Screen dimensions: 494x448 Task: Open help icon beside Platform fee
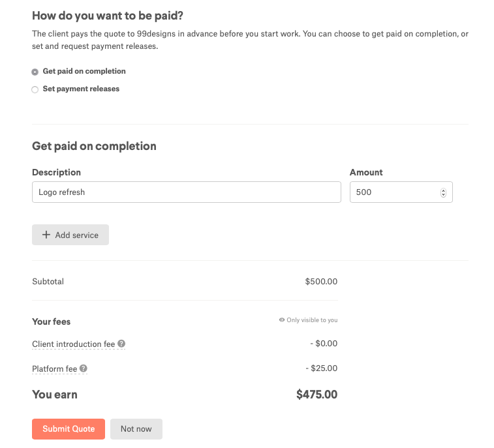84,368
